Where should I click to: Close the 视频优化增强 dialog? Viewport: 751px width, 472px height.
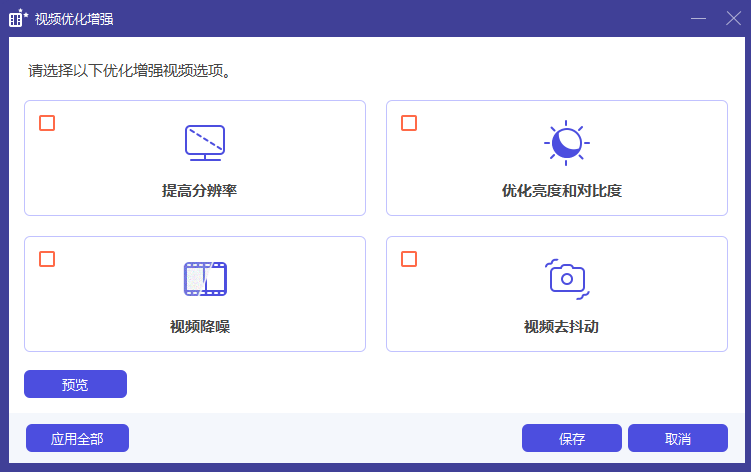733,19
